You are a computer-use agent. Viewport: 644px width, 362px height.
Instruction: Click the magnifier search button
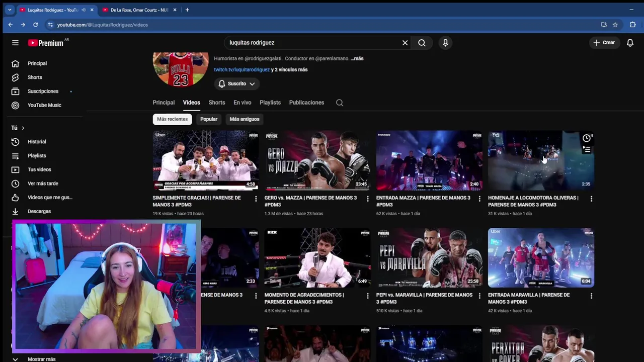[x=422, y=43]
